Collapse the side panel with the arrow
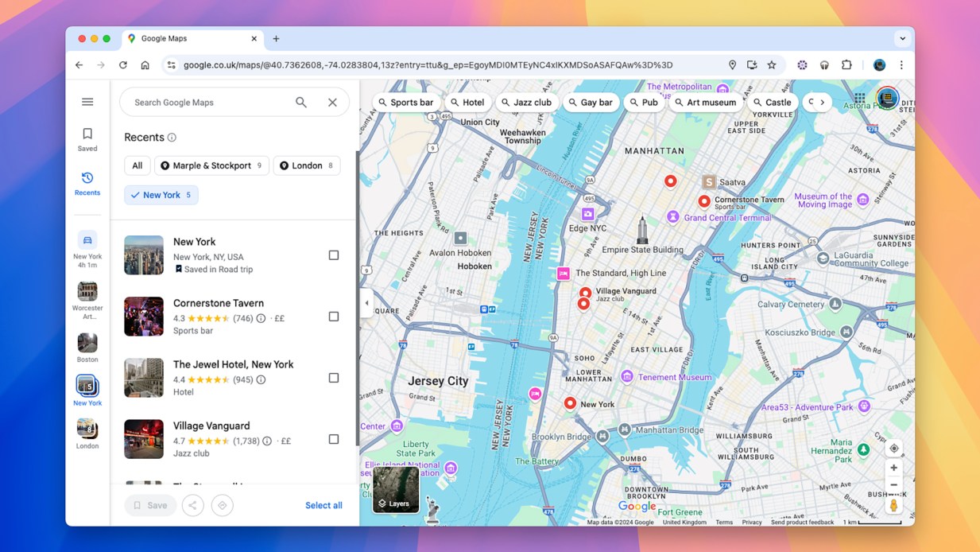This screenshot has height=552, width=980. click(366, 302)
